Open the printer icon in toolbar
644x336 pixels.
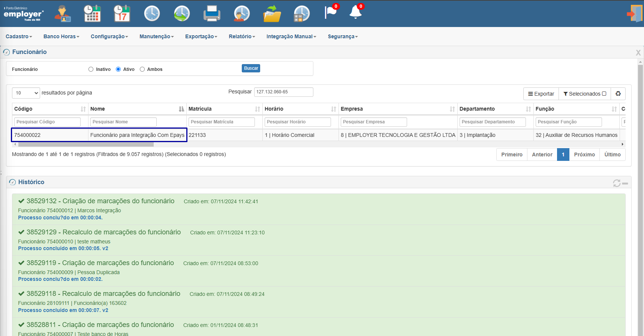212,13
